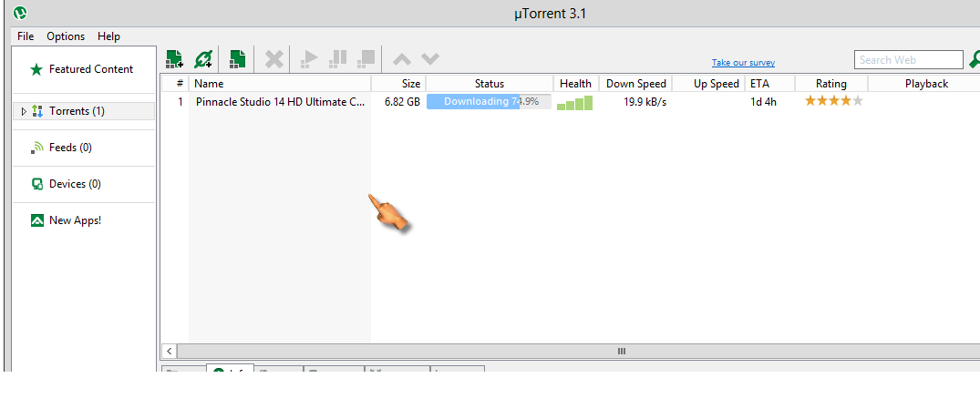This screenshot has height=419, width=980.
Task: Sort by the Down Speed column header
Action: tap(635, 84)
